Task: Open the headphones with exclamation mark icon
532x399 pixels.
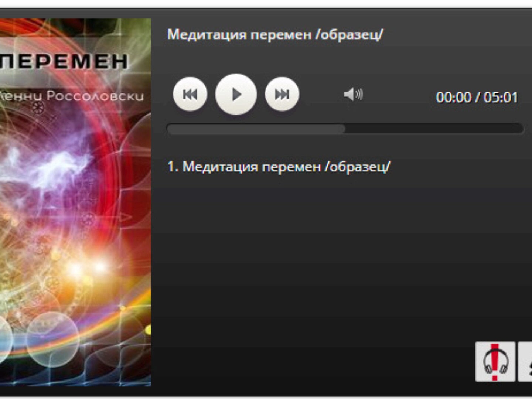Action: tap(495, 362)
